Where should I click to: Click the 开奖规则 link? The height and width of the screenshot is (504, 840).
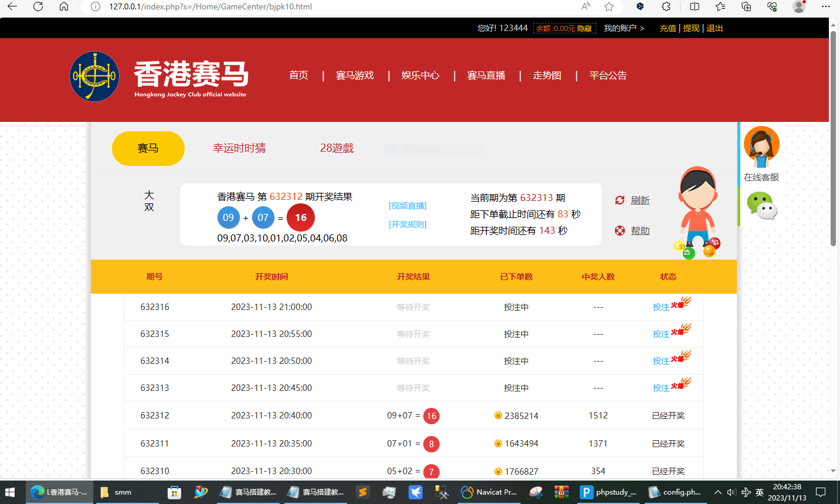pyautogui.click(x=407, y=224)
